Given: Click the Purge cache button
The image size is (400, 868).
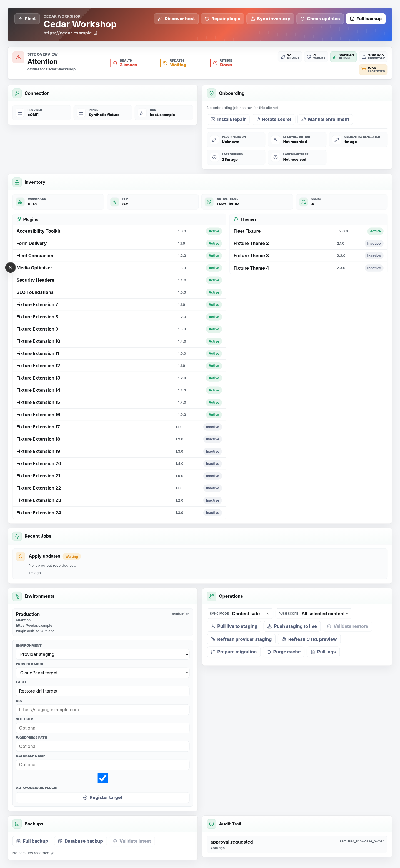Looking at the screenshot, I should pyautogui.click(x=284, y=652).
